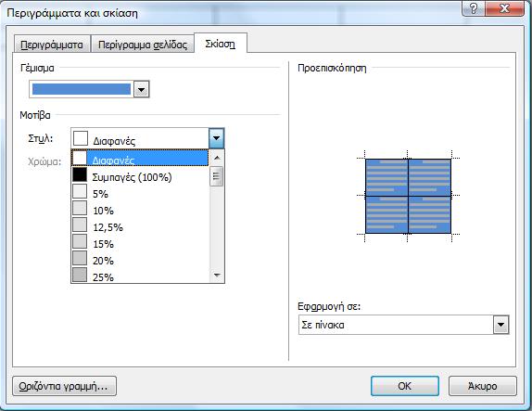Click the blue fill color swatch
The width and height of the screenshot is (532, 411).
[82, 89]
